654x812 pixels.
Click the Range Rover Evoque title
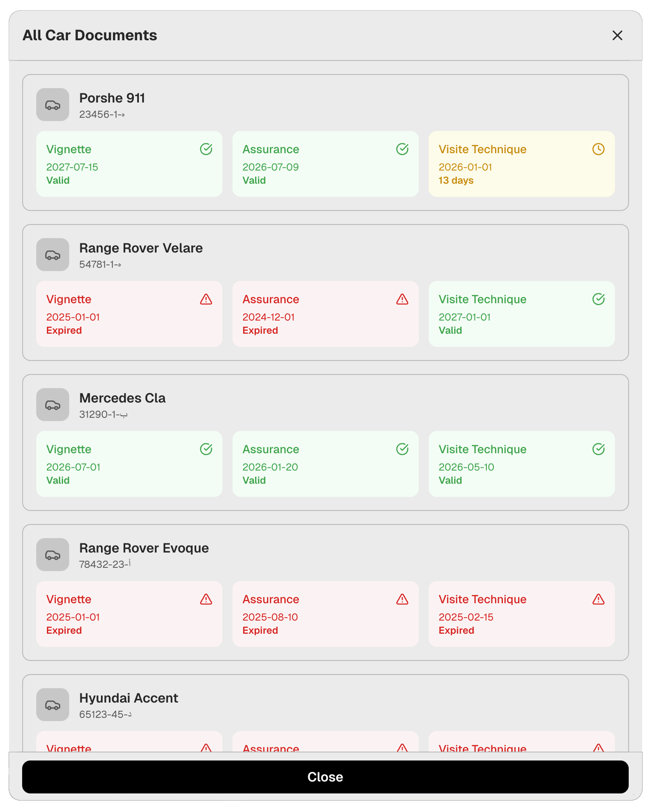coord(144,548)
